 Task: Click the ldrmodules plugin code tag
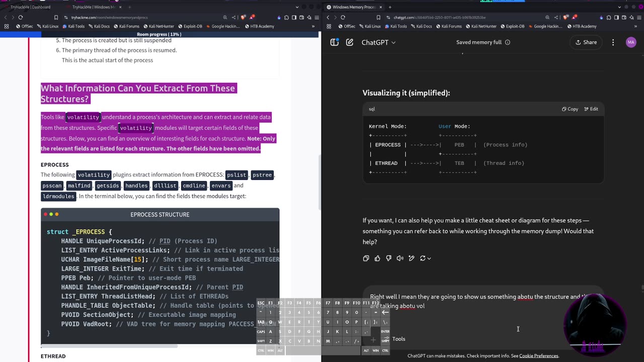pyautogui.click(x=58, y=196)
